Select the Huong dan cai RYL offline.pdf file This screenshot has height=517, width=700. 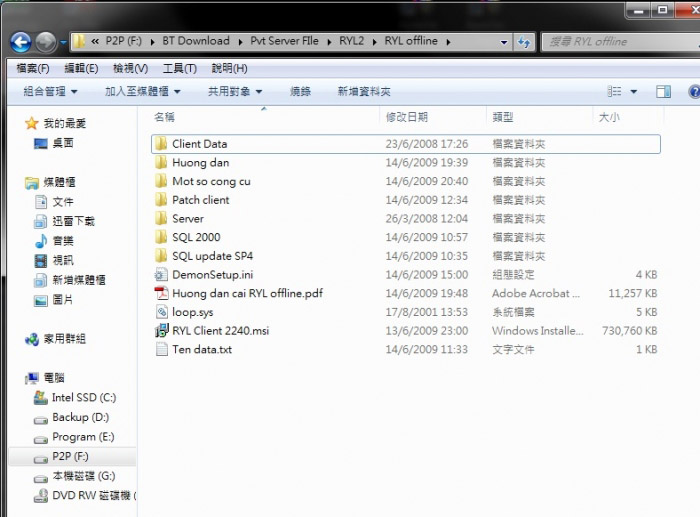pyautogui.click(x=247, y=293)
